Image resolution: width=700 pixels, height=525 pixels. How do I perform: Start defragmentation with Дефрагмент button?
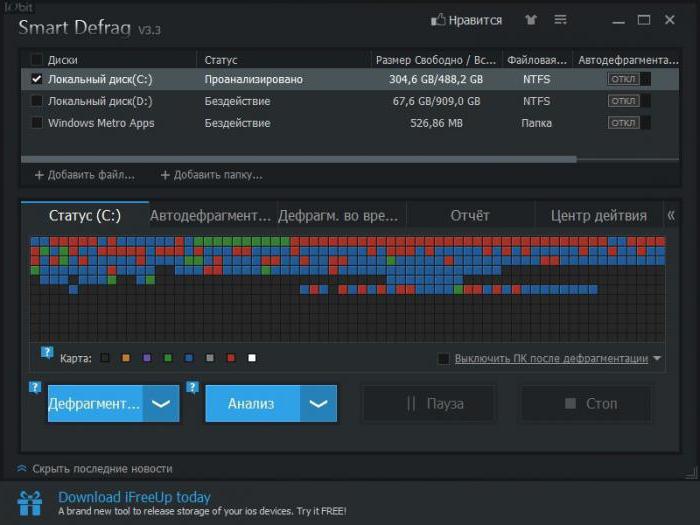tap(95, 404)
